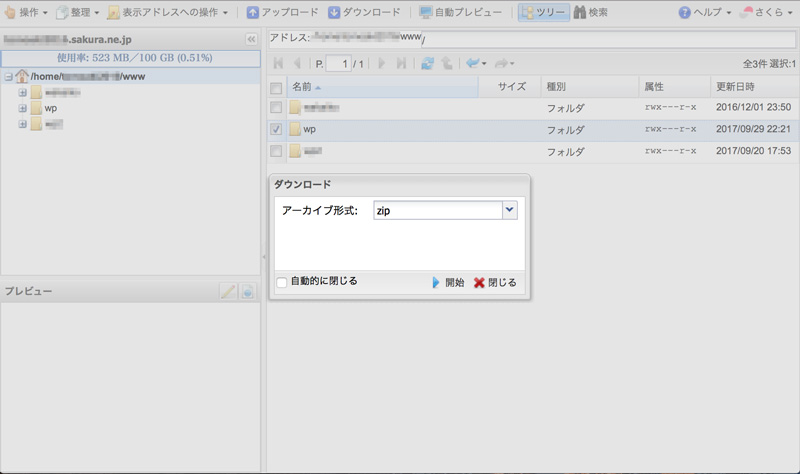This screenshot has width=800, height=474.
Task: Open the アーカイブ形式 dropdown arrow
Action: 509,210
